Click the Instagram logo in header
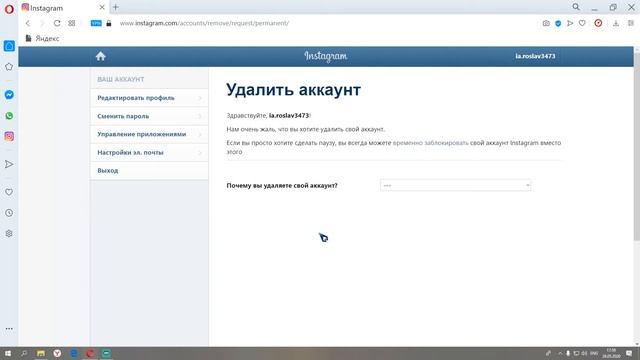Image resolution: width=640 pixels, height=360 pixels. tap(326, 56)
